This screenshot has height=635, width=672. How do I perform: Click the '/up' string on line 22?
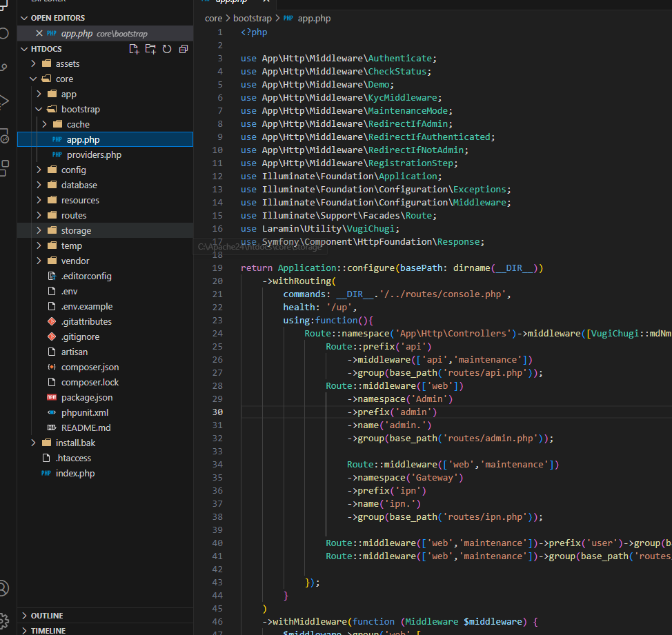339,308
